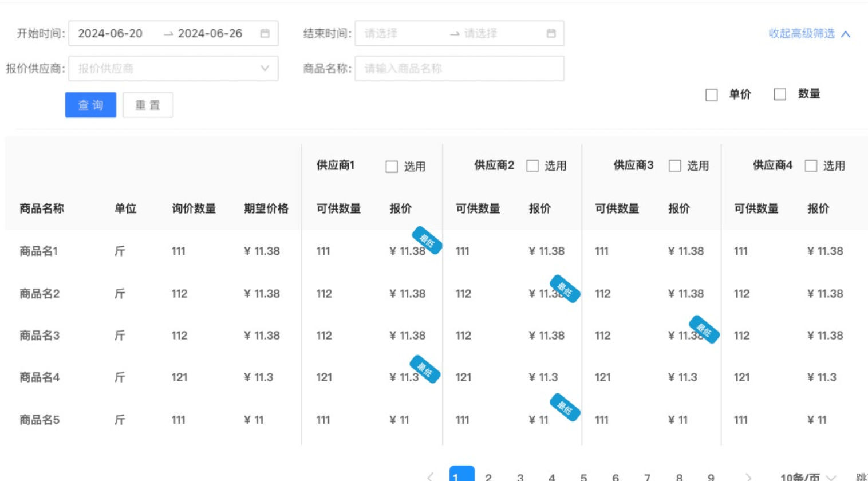Image resolution: width=868 pixels, height=481 pixels.
Task: Select the 商品名1 cell
Action: pos(38,251)
